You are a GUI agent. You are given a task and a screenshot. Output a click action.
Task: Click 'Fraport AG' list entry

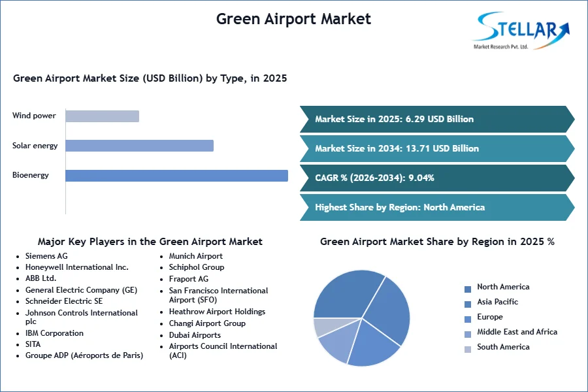pyautogui.click(x=189, y=279)
